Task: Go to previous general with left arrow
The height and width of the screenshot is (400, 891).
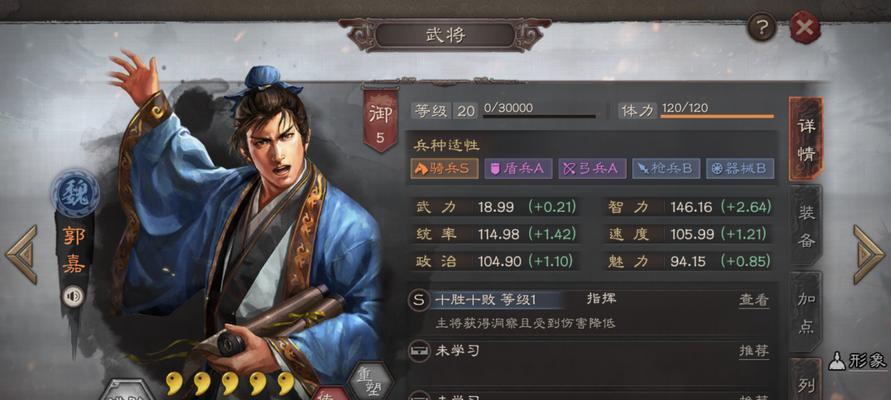Action: (x=22, y=254)
